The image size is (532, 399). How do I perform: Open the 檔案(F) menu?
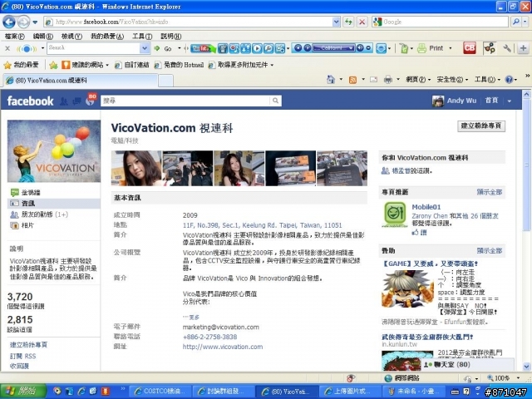(15, 36)
